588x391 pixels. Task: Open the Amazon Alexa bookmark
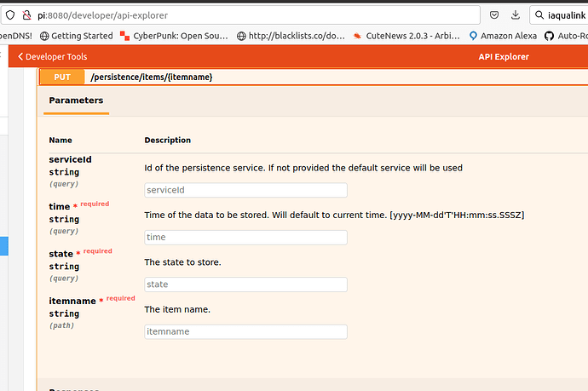click(503, 36)
